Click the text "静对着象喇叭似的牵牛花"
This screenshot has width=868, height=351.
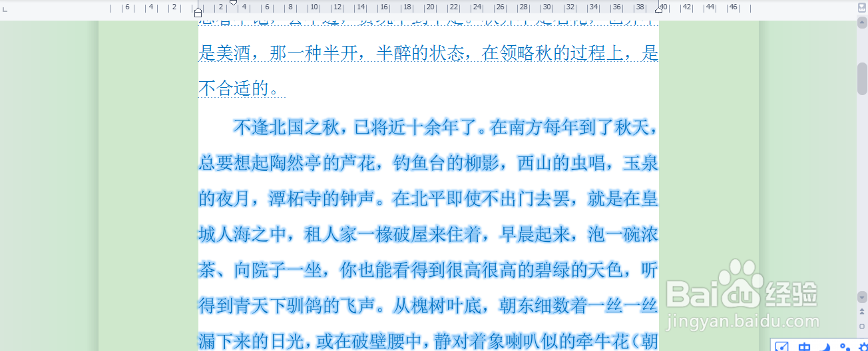(531, 342)
